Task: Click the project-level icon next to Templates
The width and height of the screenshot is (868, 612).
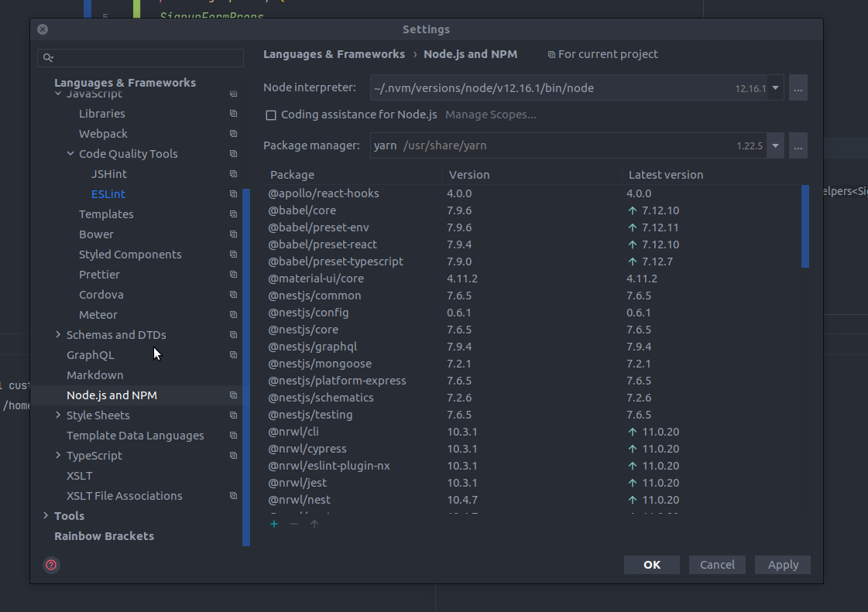Action: (x=234, y=214)
